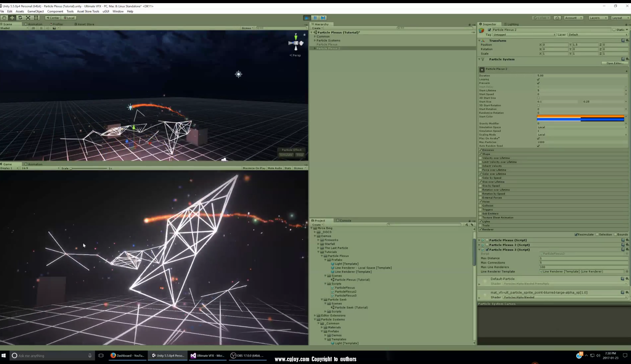Select ParticlePlexus2 script in Project
The image size is (631, 364).
(x=346, y=292)
